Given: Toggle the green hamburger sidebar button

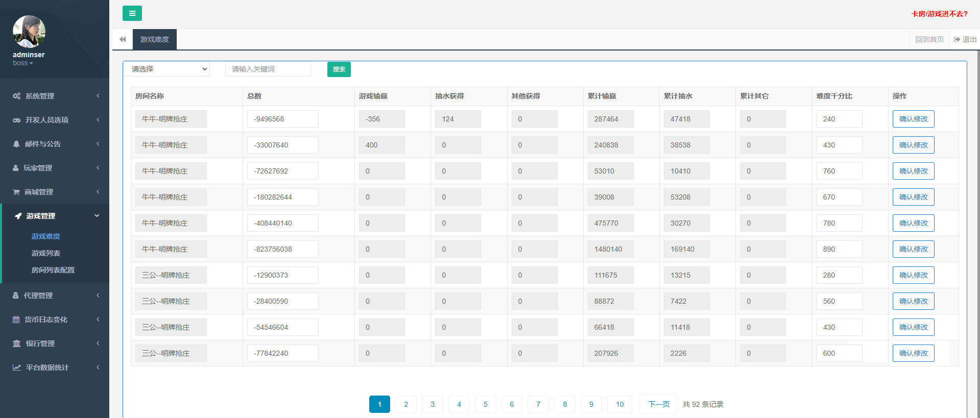Looking at the screenshot, I should click(x=132, y=13).
